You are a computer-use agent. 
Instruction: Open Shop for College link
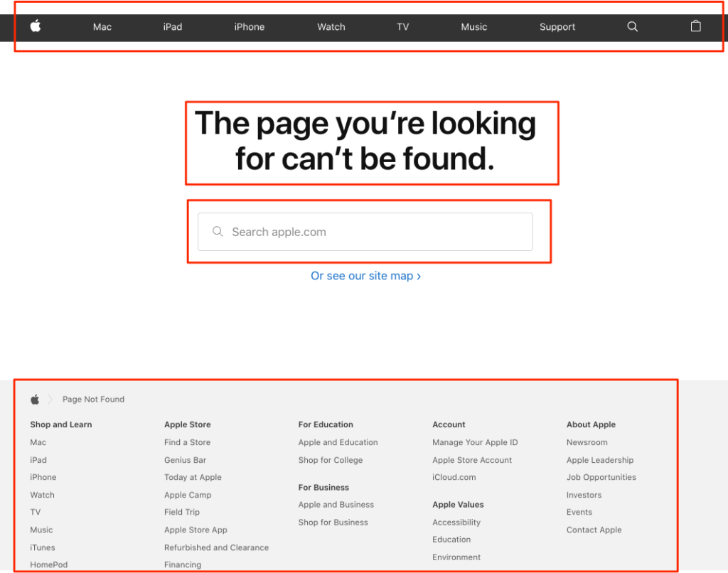(331, 460)
